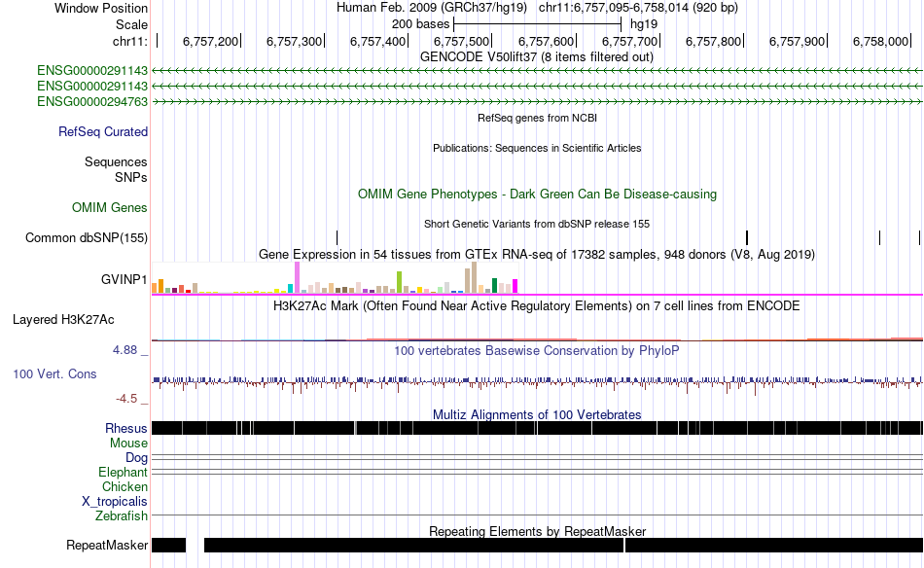Click the Publications Sequences in Scientific Articles title

pyautogui.click(x=537, y=148)
